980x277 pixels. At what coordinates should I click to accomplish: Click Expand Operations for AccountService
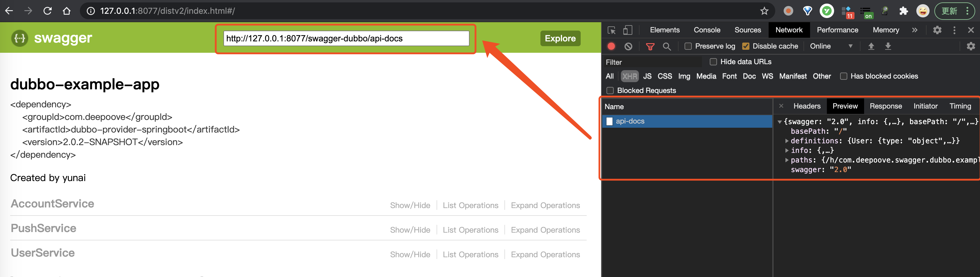coord(545,206)
